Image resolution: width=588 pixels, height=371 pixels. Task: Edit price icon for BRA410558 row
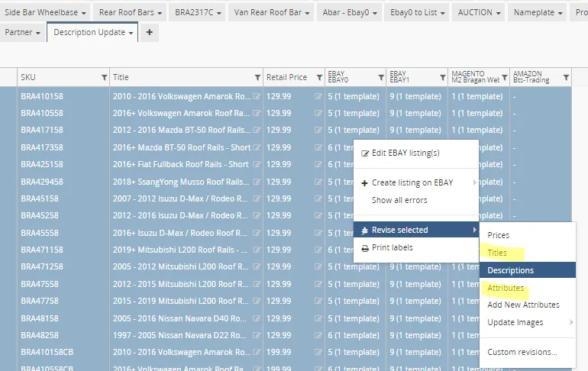318,113
